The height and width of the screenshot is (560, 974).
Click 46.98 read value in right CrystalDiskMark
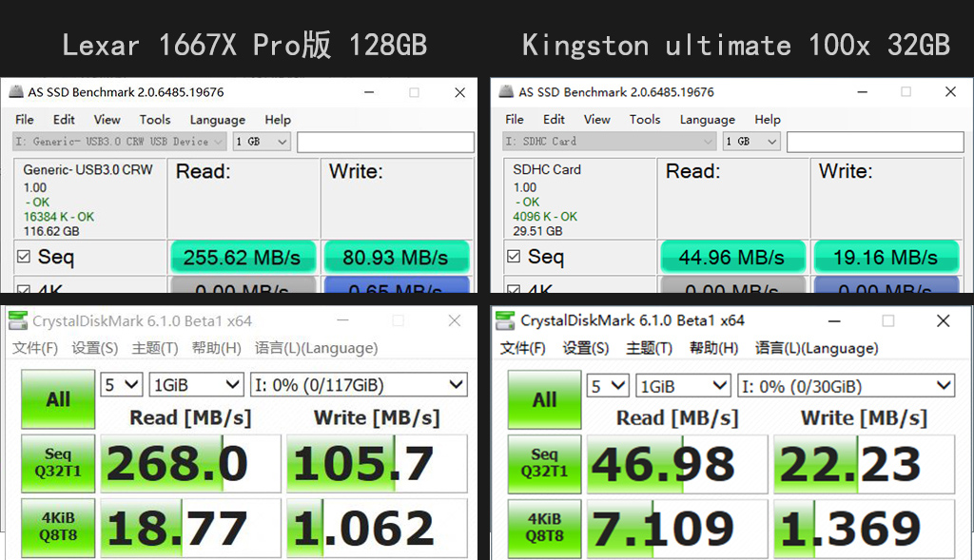coord(677,464)
